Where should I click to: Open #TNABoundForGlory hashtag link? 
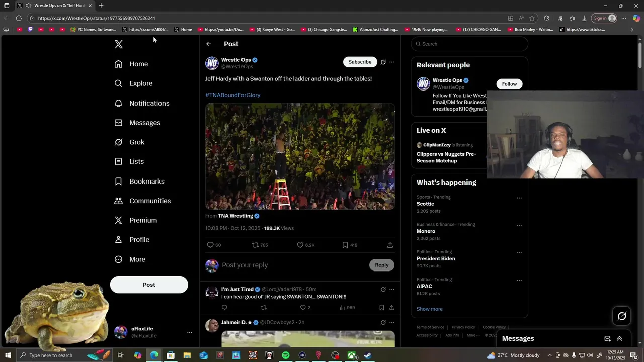tap(232, 95)
